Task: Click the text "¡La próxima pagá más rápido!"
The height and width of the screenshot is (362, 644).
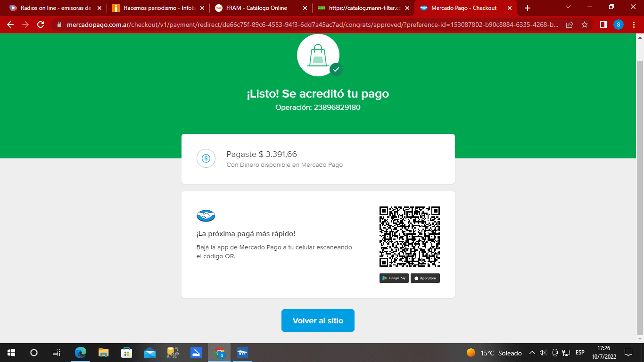Action: [246, 234]
